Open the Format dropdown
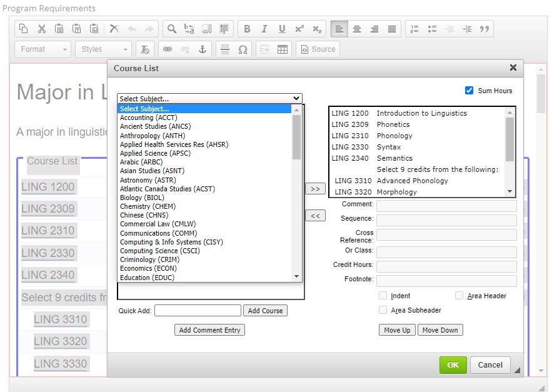The width and height of the screenshot is (552, 392). (43, 49)
